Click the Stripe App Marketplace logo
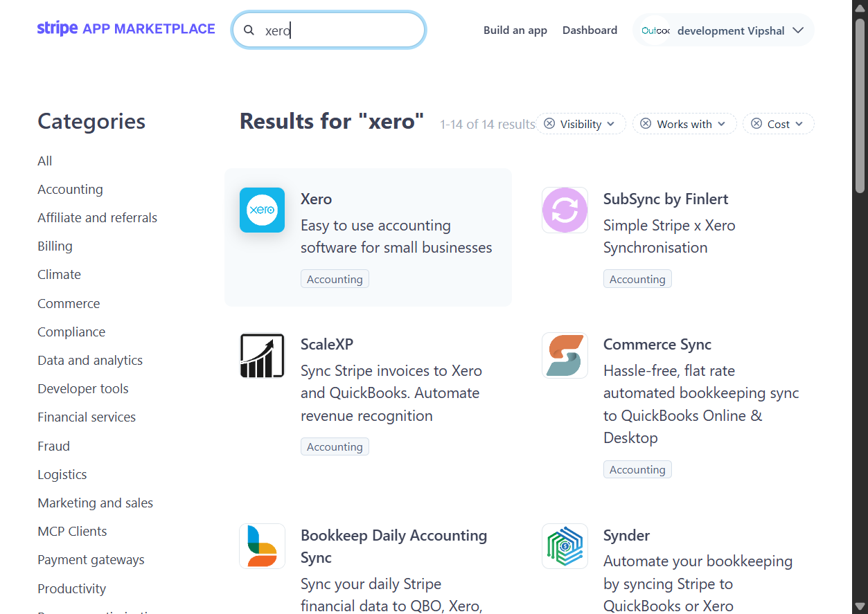 (126, 29)
